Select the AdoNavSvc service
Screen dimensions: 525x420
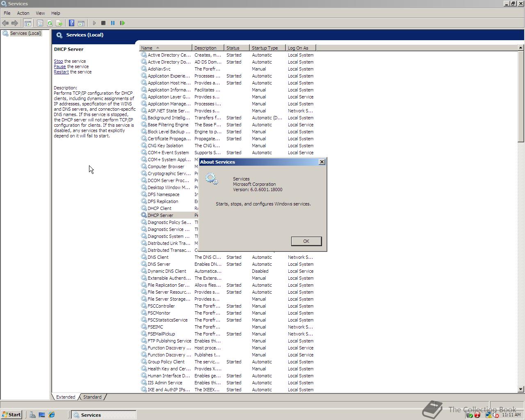point(159,69)
